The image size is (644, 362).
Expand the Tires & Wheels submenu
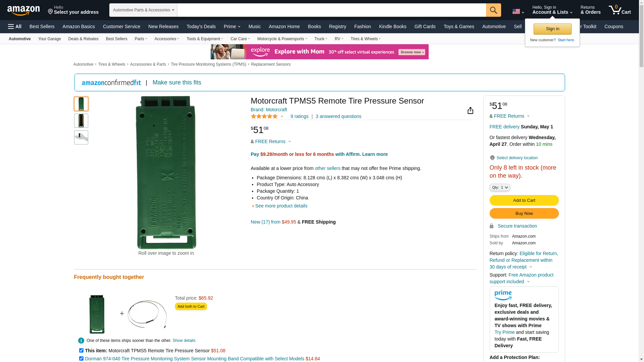click(365, 39)
